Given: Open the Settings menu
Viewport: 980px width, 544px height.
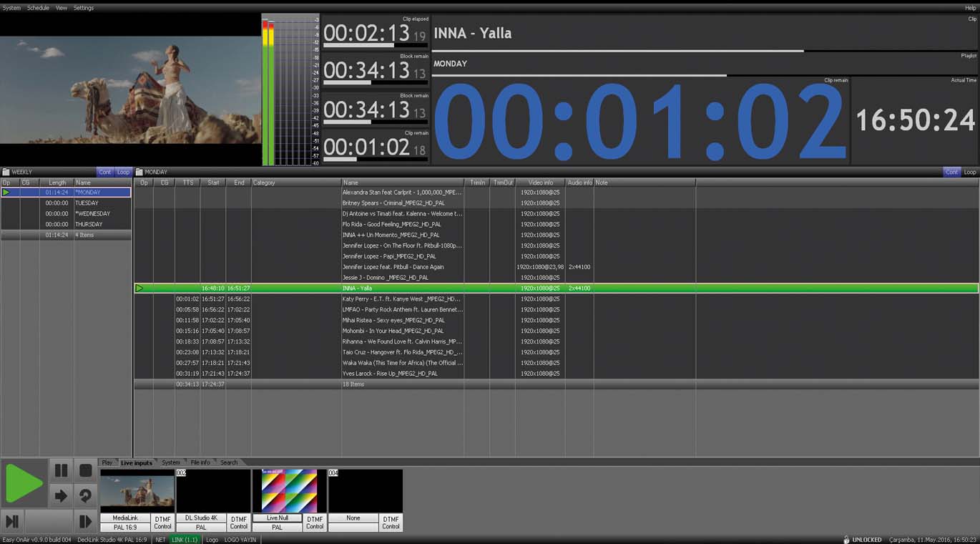Looking at the screenshot, I should tap(84, 8).
